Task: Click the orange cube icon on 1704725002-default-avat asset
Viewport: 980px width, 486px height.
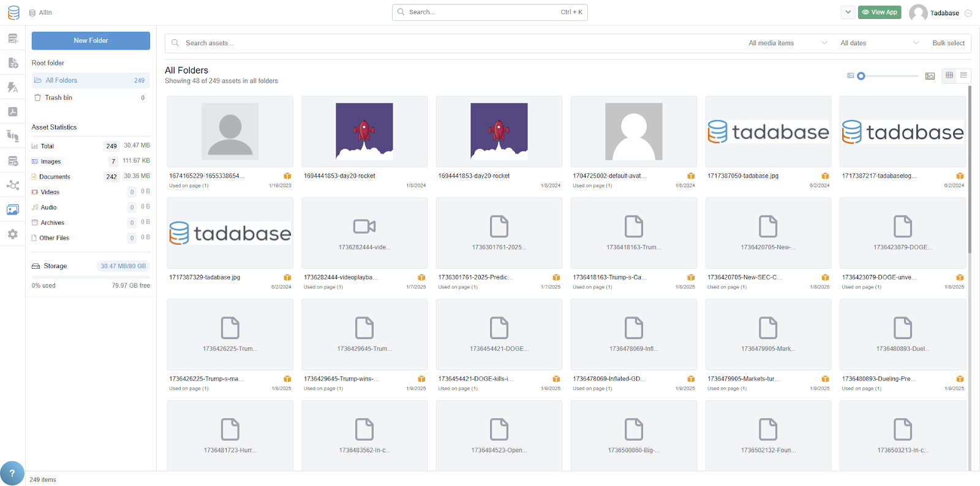Action: (x=691, y=176)
